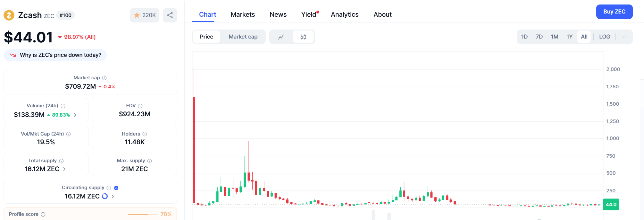Click the 2,000 price axis label
644x220 pixels.
pyautogui.click(x=613, y=69)
